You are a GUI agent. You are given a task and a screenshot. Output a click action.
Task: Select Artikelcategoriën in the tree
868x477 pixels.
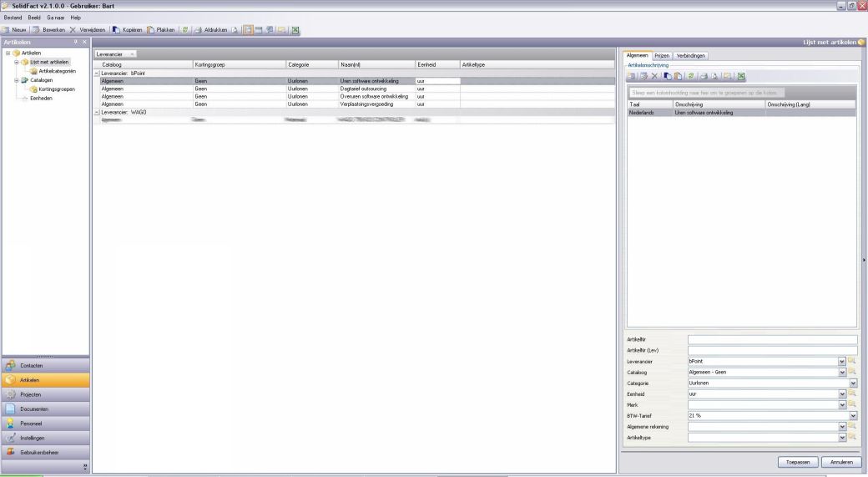[x=57, y=72]
